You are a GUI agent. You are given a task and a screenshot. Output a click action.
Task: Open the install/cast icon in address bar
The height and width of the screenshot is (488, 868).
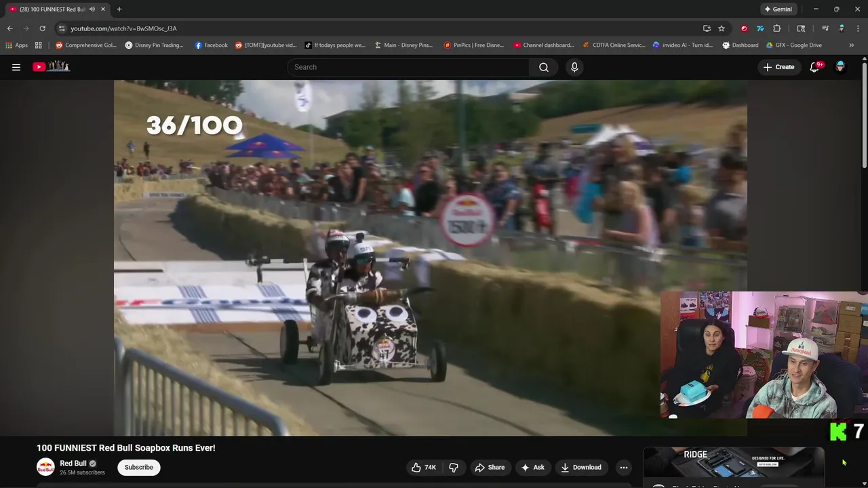pos(707,28)
